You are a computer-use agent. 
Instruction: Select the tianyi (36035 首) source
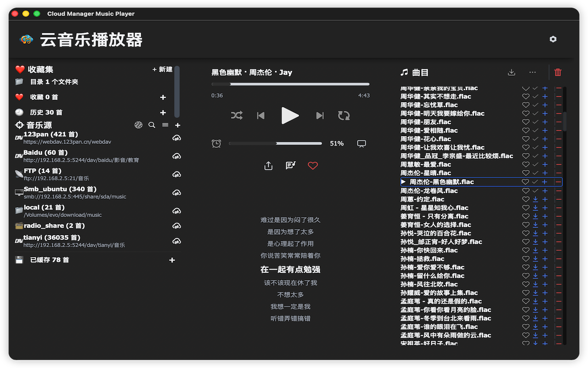point(52,237)
